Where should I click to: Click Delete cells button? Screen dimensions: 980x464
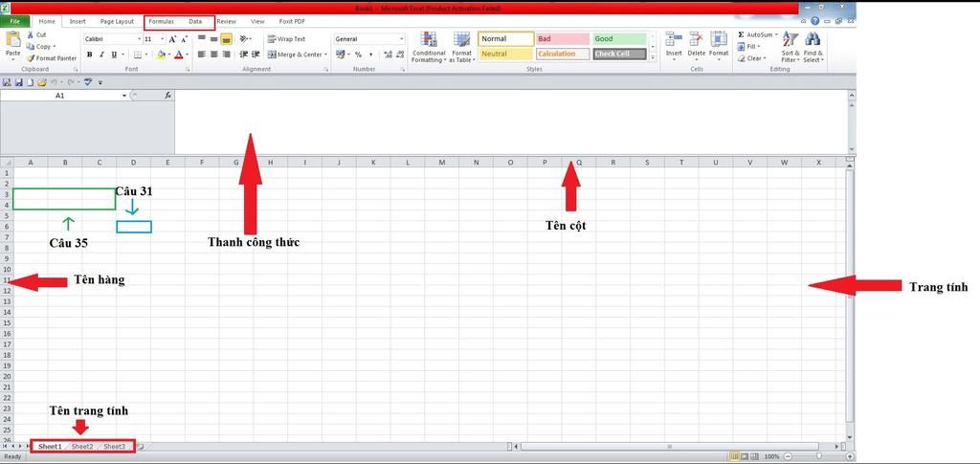coord(697,47)
